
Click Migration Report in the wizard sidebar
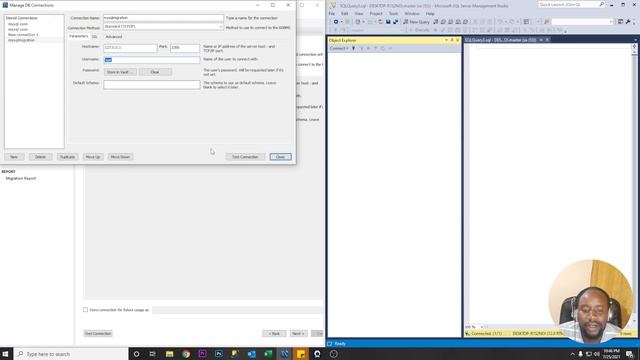tap(21, 178)
